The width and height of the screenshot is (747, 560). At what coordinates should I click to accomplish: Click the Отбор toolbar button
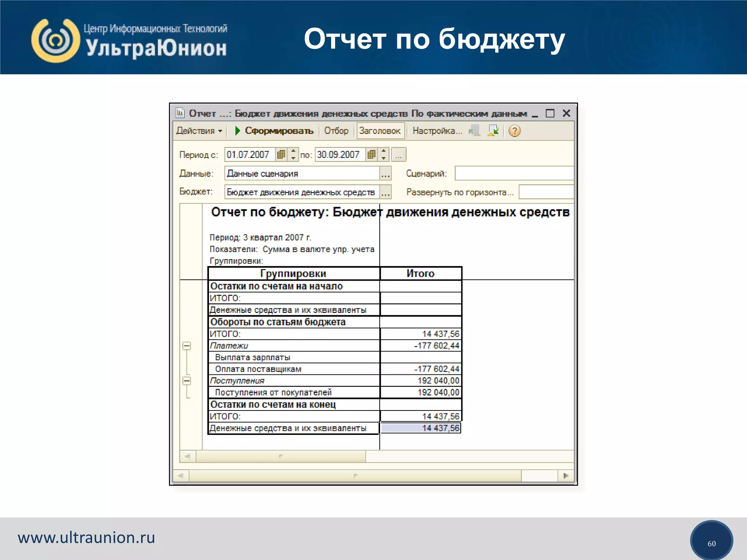coord(336,131)
